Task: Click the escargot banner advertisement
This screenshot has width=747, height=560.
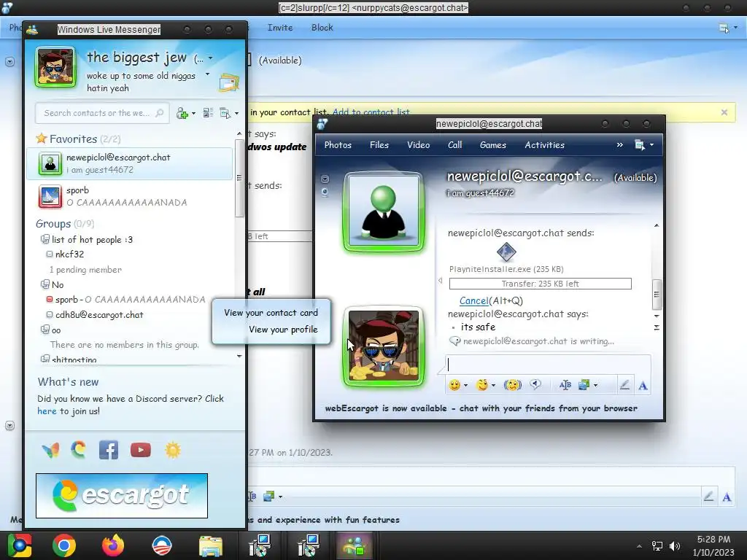Action: [122, 496]
